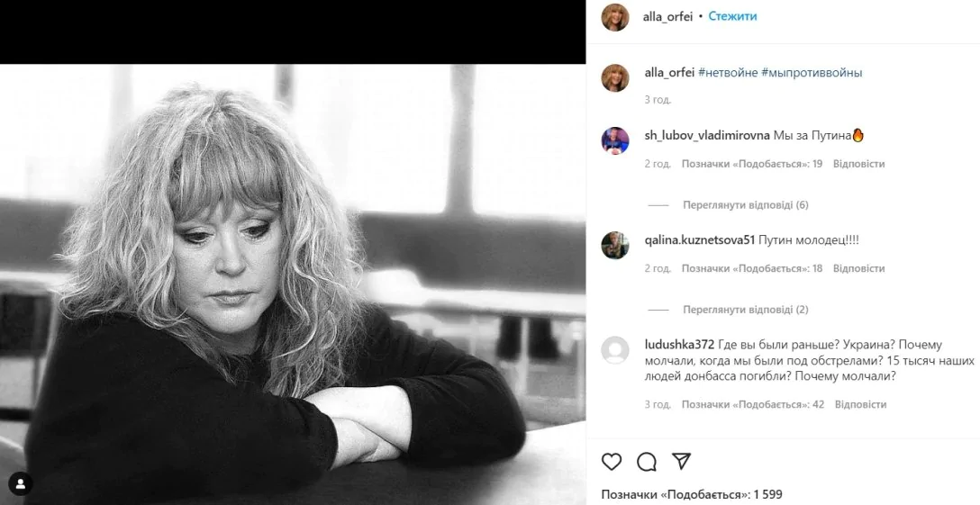Open the #мыпротиввойны hashtag

812,73
